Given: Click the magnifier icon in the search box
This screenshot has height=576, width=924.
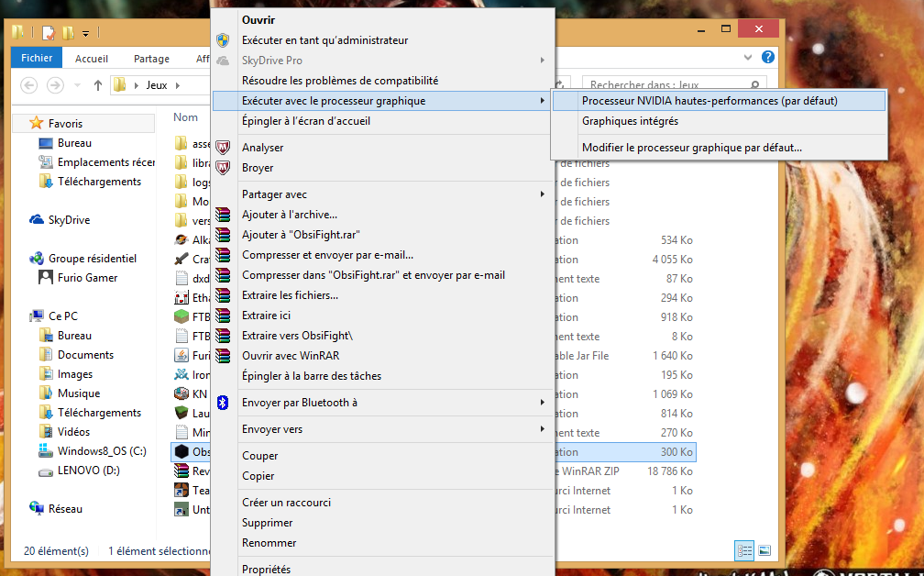Looking at the screenshot, I should tap(755, 85).
